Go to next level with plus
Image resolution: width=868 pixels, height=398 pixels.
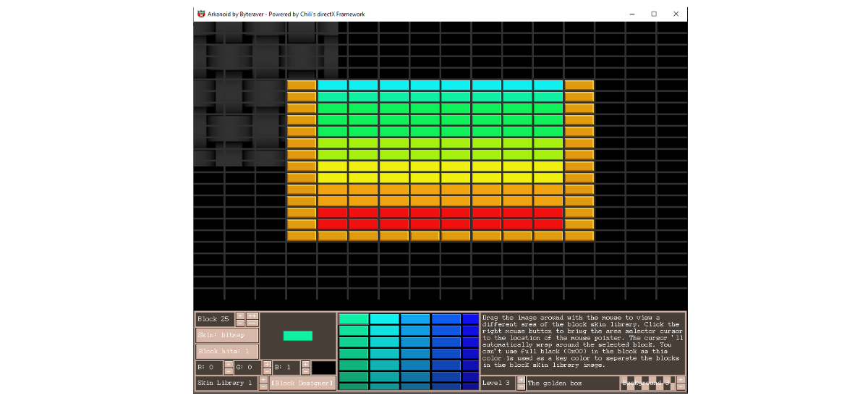pyautogui.click(x=521, y=379)
